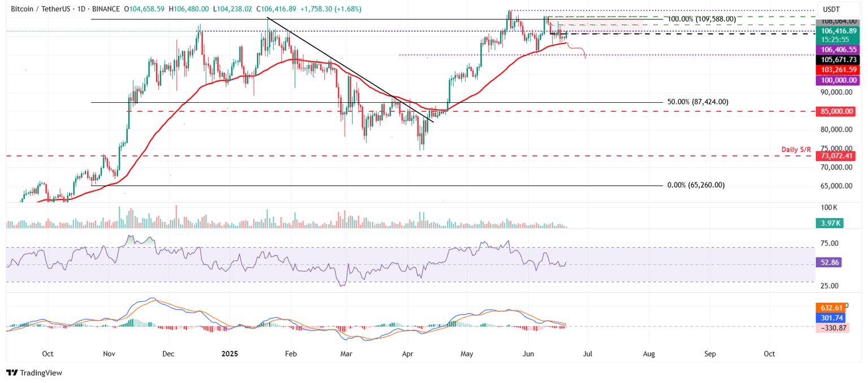This screenshot has width=868, height=383.
Task: Click the Daily S/R label
Action: (796, 149)
